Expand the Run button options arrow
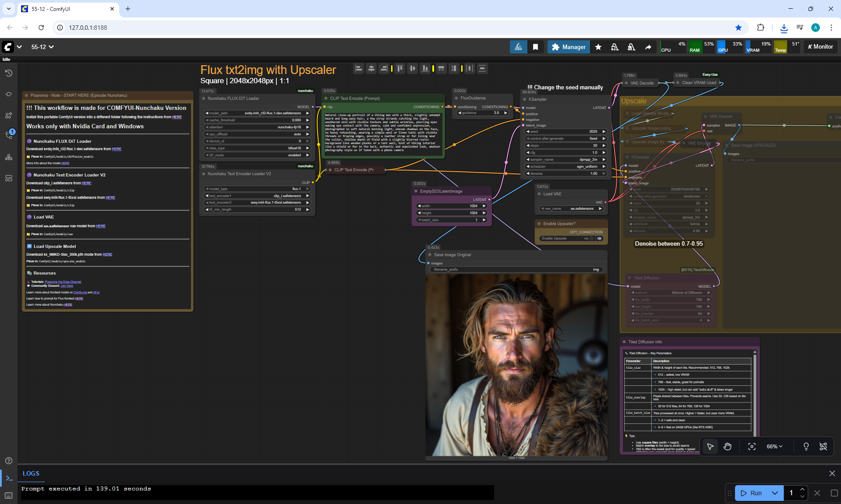 [x=775, y=493]
